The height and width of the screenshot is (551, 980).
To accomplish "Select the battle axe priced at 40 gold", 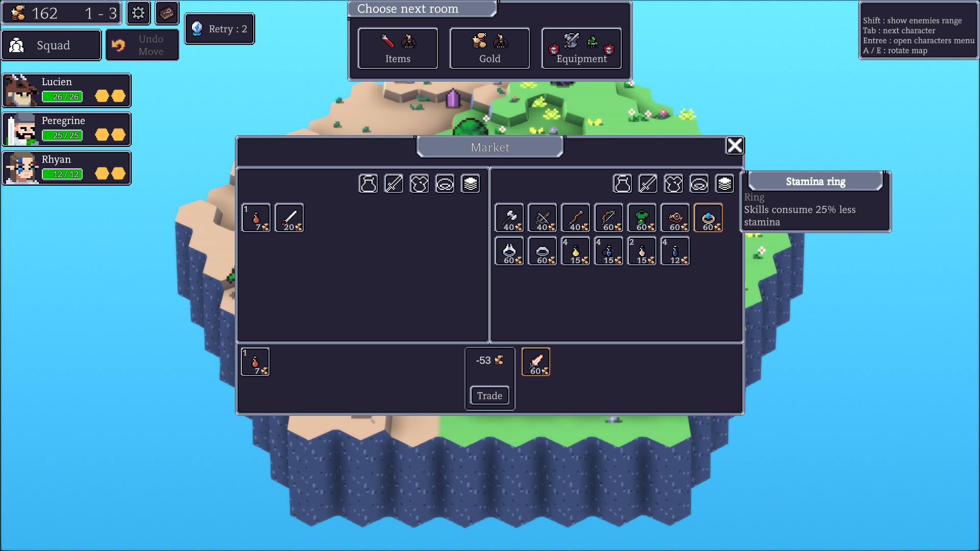I will pos(509,218).
